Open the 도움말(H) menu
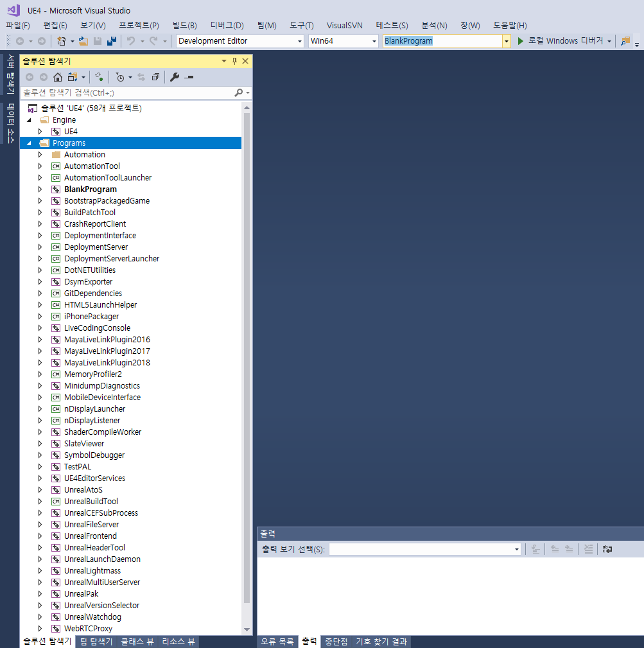 [510, 25]
